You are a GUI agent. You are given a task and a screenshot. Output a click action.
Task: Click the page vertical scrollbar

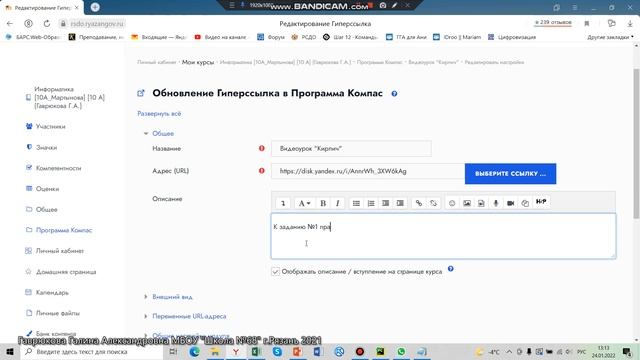click(636, 143)
